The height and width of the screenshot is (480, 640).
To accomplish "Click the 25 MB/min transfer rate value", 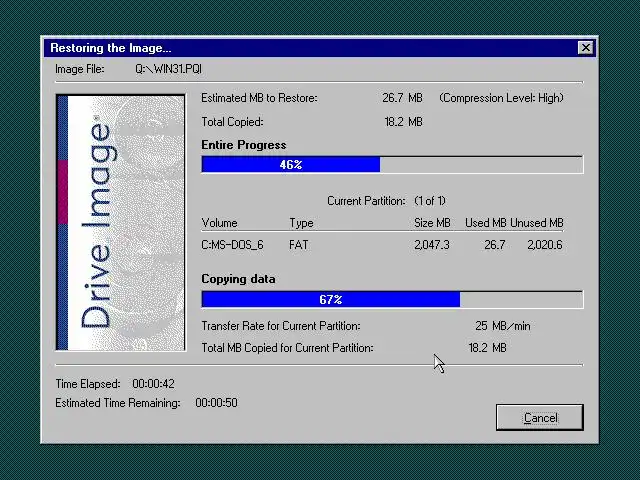I will pyautogui.click(x=502, y=326).
